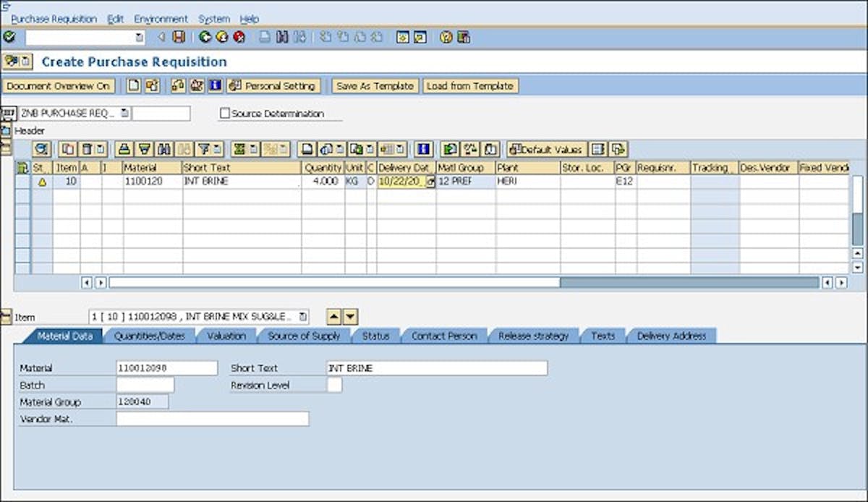This screenshot has width=868, height=502.
Task: Open the ZNB Purchase Req document type dropdown
Action: tap(124, 114)
